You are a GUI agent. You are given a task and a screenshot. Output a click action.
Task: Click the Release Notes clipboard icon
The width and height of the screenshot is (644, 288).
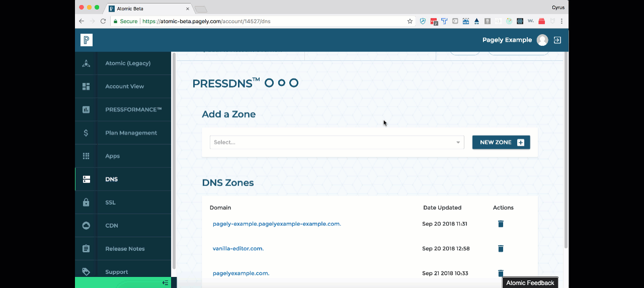coord(86,249)
